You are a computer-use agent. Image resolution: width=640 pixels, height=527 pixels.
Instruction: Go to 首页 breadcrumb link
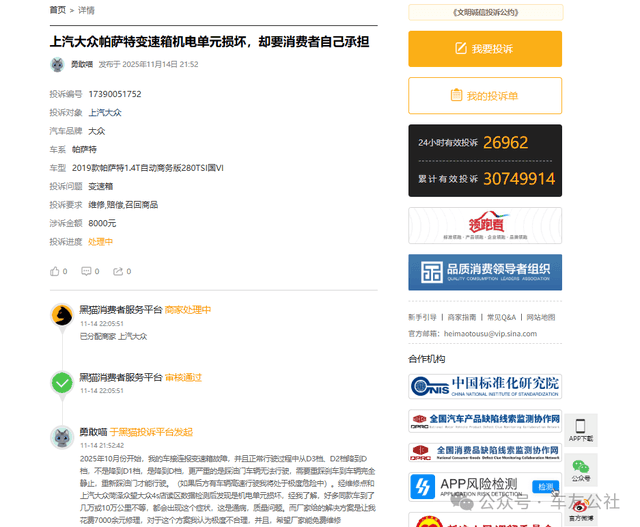click(58, 10)
